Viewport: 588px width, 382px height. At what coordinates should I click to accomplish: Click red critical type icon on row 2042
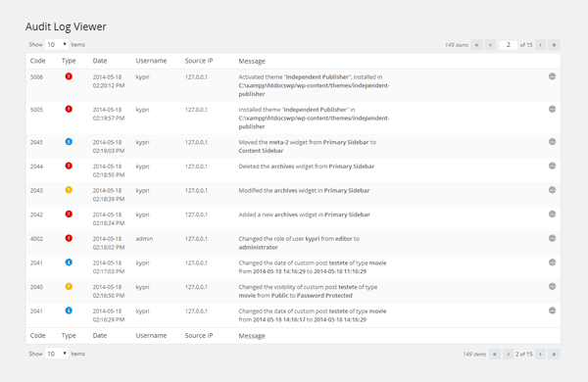click(x=69, y=215)
